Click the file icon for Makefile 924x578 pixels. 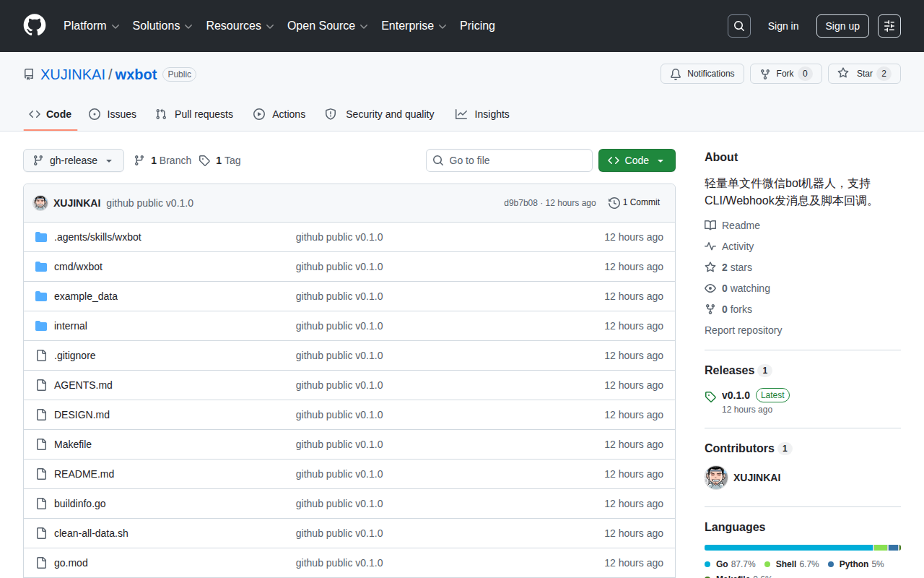pyautogui.click(x=41, y=444)
